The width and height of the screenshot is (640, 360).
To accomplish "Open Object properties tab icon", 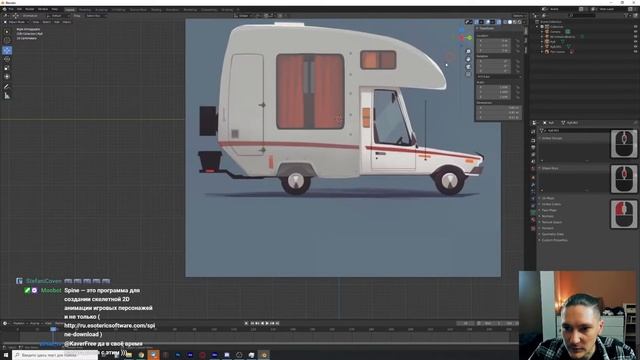I will point(533,177).
